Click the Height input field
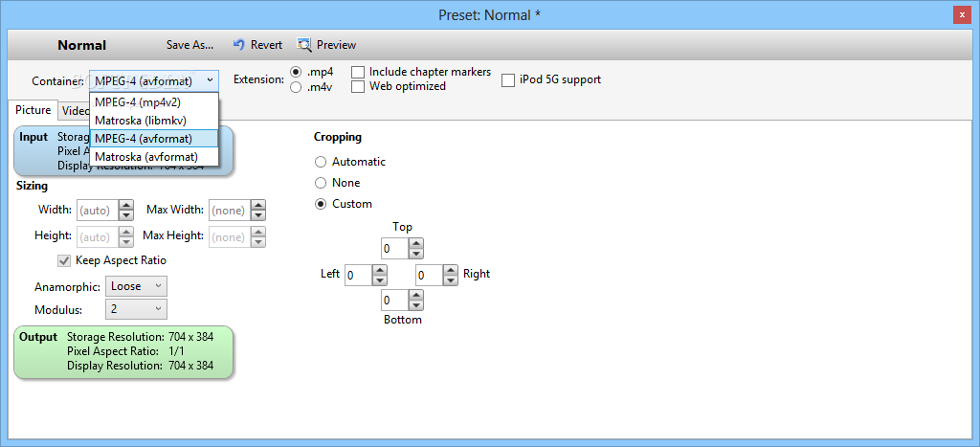Viewport: 980px width, 447px height. point(97,237)
